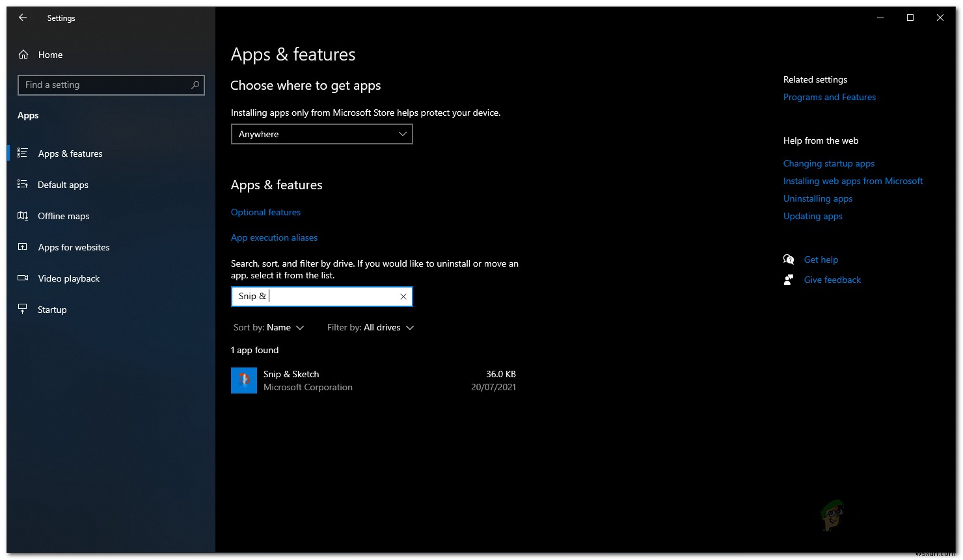Open the Anywhere app source dropdown
Viewport: 963px width, 560px height.
(321, 134)
